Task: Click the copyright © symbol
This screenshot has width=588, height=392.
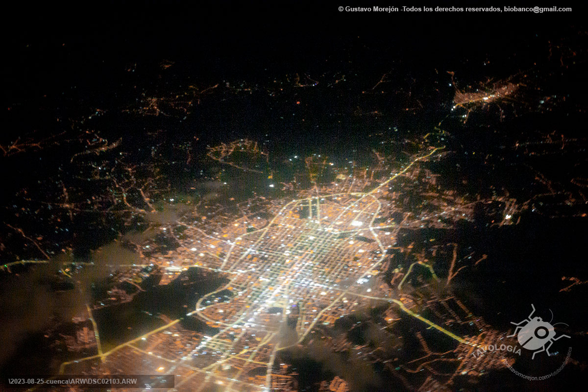Action: [x=341, y=9]
